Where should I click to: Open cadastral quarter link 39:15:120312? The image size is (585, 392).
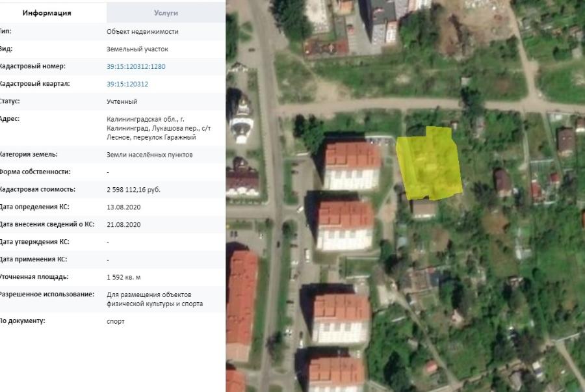click(x=127, y=84)
